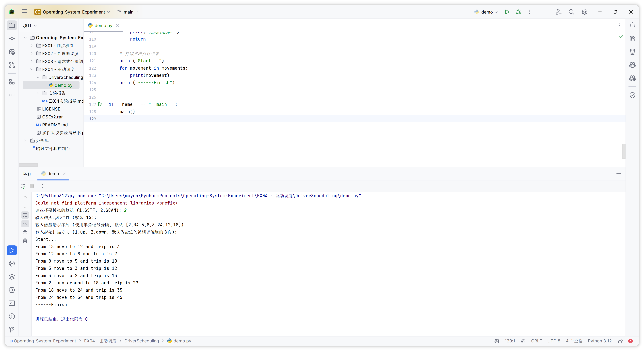644x351 pixels.
Task: Toggle soft-wrap in the run console
Action: pyautogui.click(x=25, y=215)
